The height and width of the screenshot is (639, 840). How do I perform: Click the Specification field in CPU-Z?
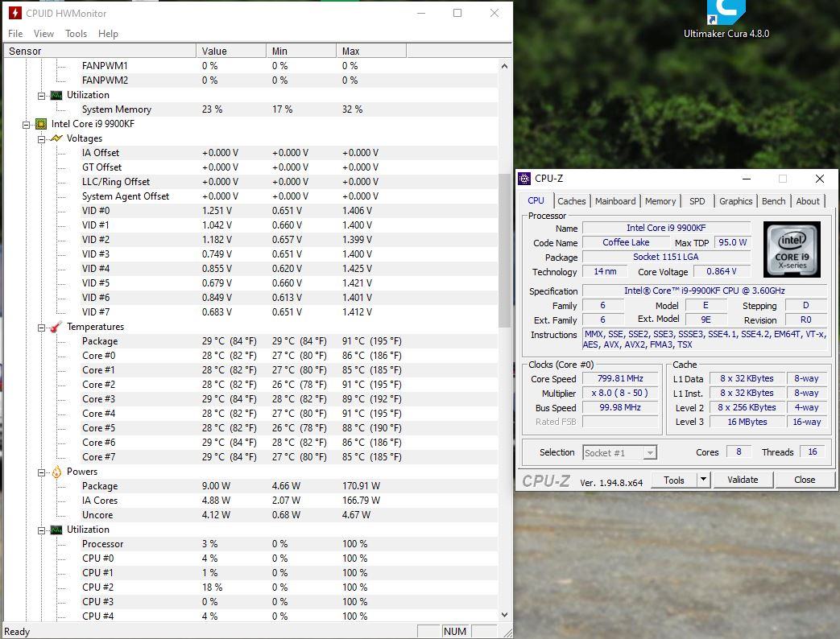coord(705,291)
